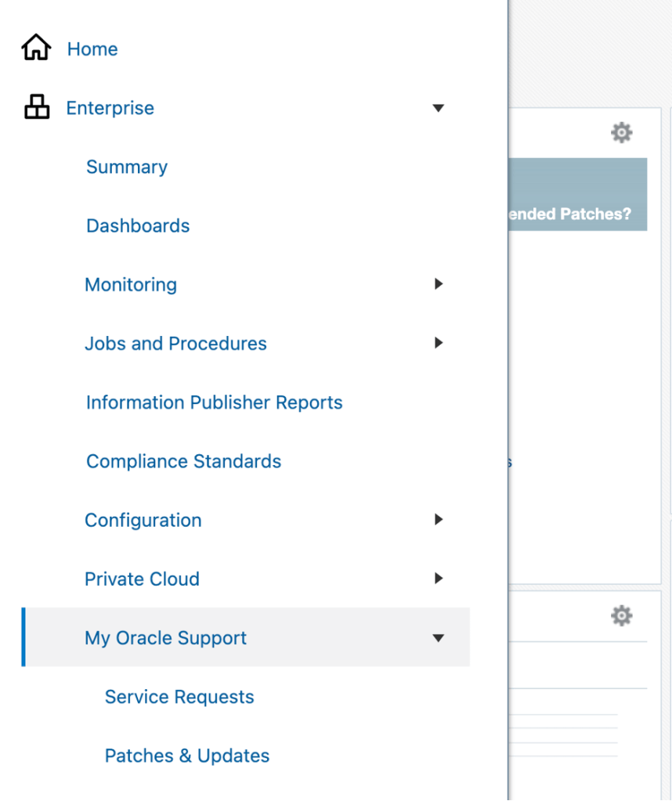672x801 pixels.
Task: Expand the Monitoring submenu arrow
Action: pos(438,284)
